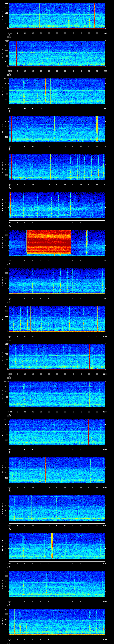The image size is (114, 644).
Task: Click the "1:07:00" start time label
Action: [x=9, y=260]
